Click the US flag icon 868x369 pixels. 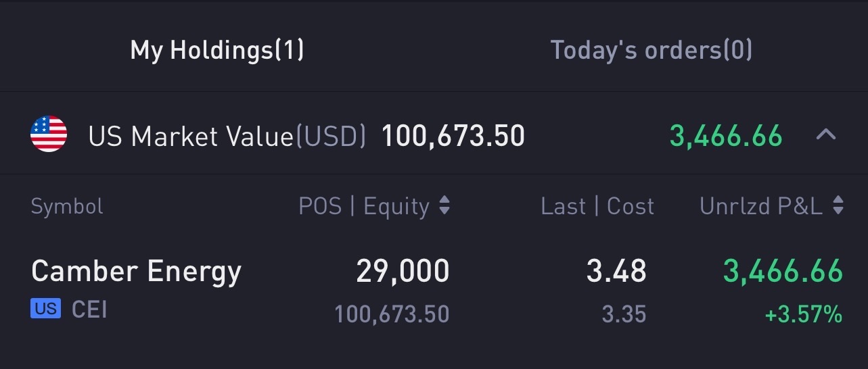tap(49, 134)
